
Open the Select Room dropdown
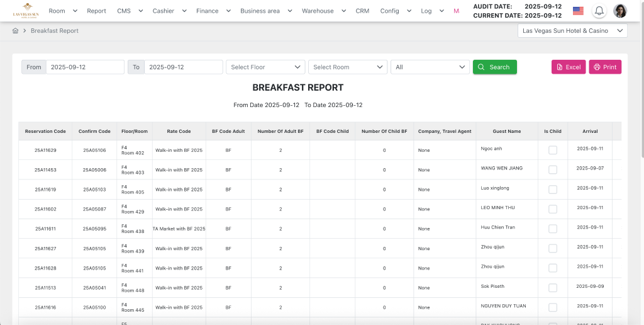point(347,67)
